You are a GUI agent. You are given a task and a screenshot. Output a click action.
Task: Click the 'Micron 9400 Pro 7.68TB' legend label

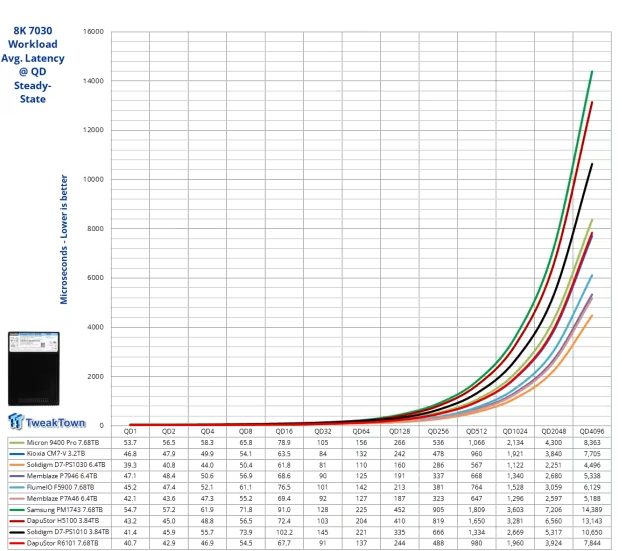point(63,443)
